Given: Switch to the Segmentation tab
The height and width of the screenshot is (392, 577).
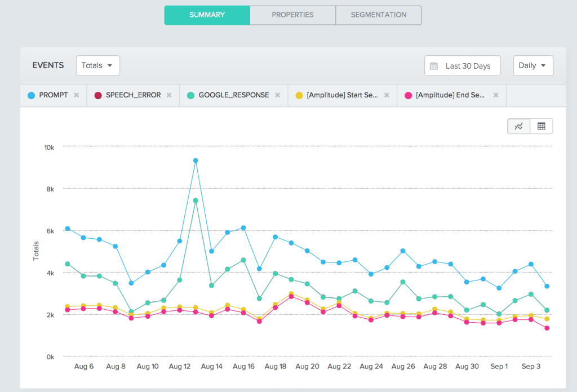Looking at the screenshot, I should [x=378, y=15].
